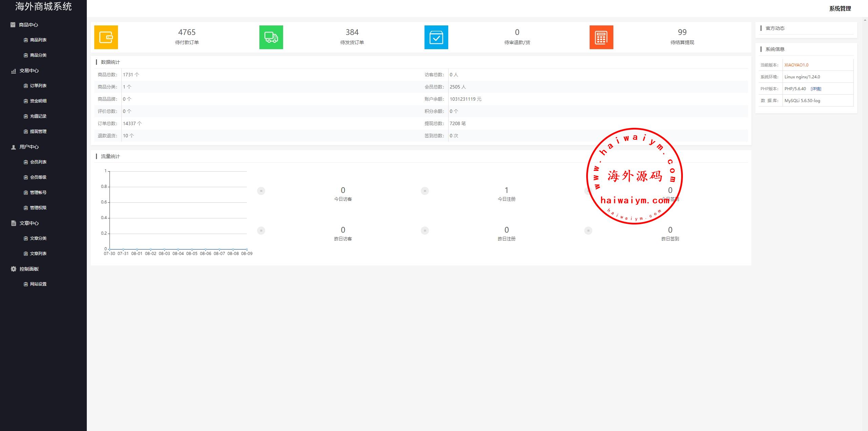The image size is (868, 431).
Task: Click the [详情] link next to PHP version
Action: point(816,89)
